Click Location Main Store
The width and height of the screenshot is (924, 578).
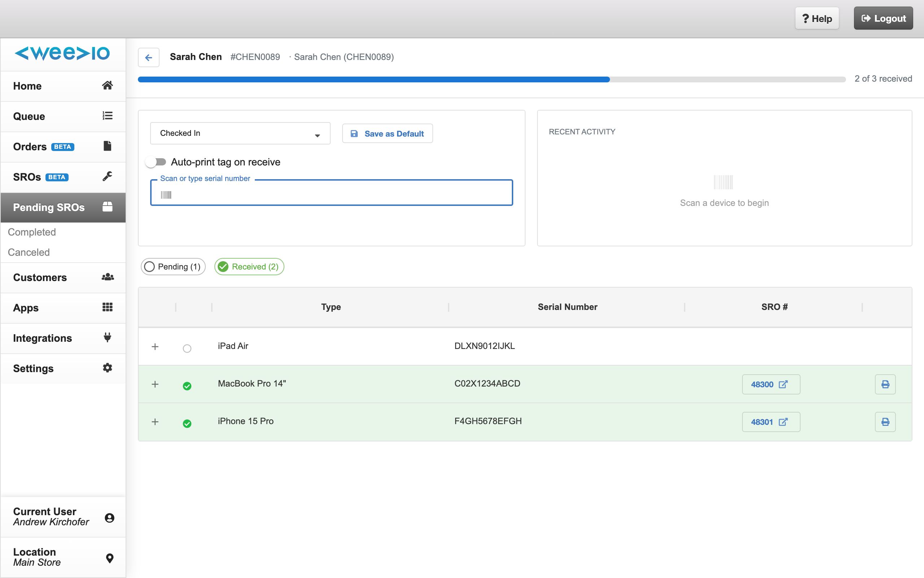point(63,557)
